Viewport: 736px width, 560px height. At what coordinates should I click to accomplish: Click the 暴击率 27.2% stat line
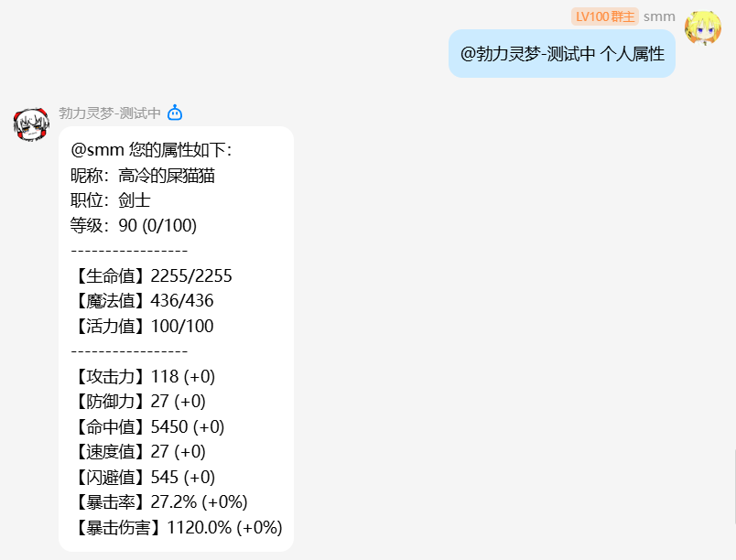159,501
